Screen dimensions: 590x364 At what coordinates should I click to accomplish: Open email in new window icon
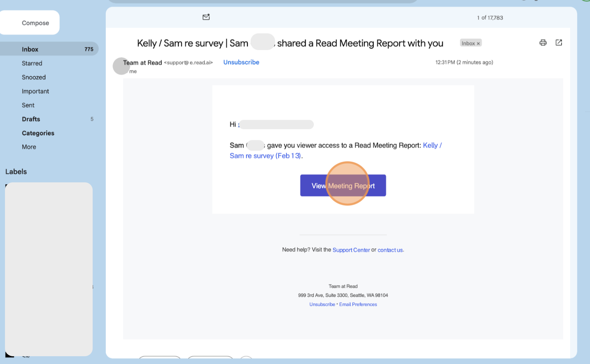click(x=559, y=43)
